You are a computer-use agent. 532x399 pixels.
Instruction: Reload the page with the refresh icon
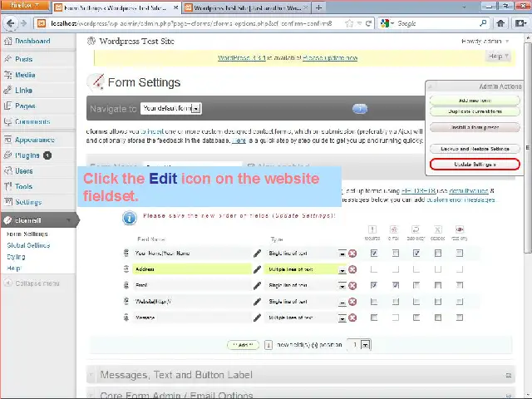pyautogui.click(x=368, y=23)
